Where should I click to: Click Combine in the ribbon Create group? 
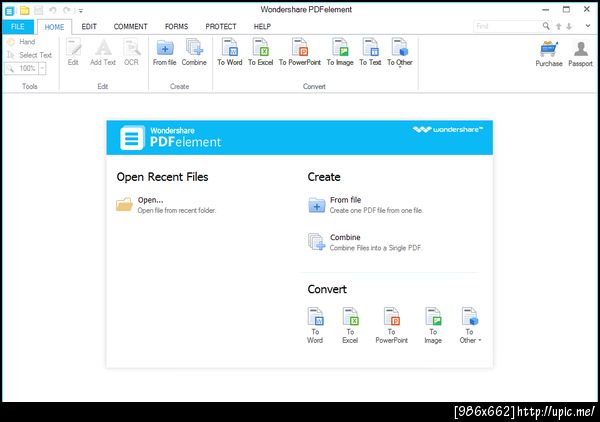(x=194, y=52)
